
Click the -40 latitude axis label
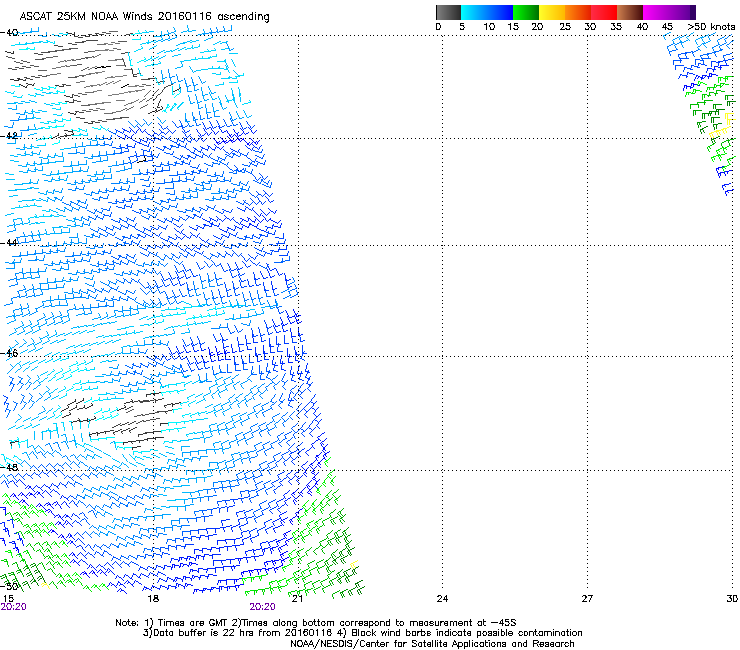[9, 33]
